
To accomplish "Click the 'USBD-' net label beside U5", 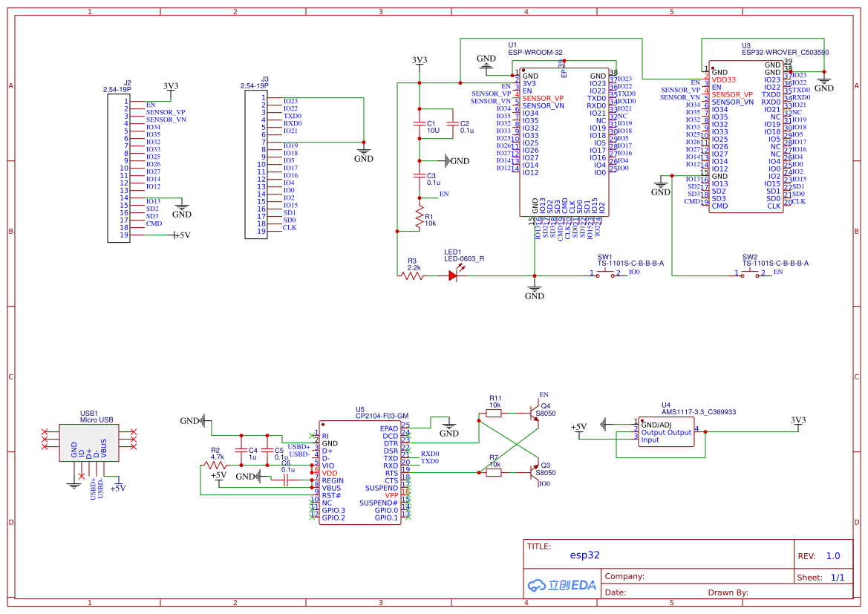I will [x=298, y=454].
